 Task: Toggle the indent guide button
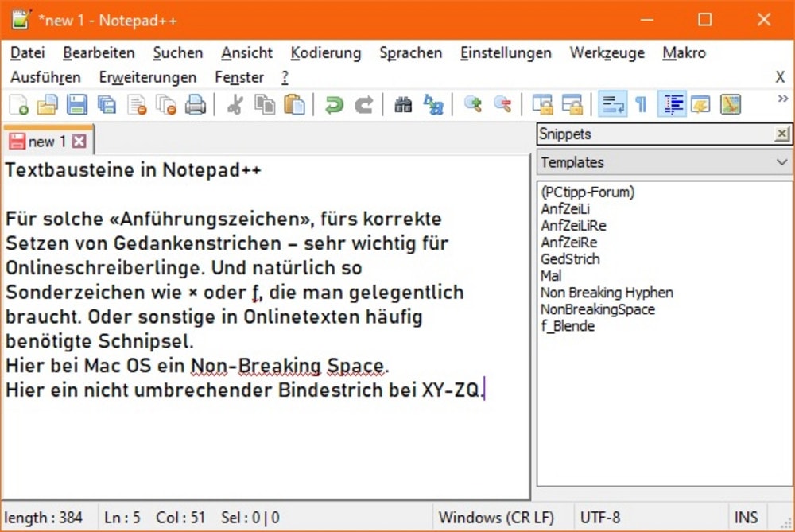pyautogui.click(x=673, y=104)
